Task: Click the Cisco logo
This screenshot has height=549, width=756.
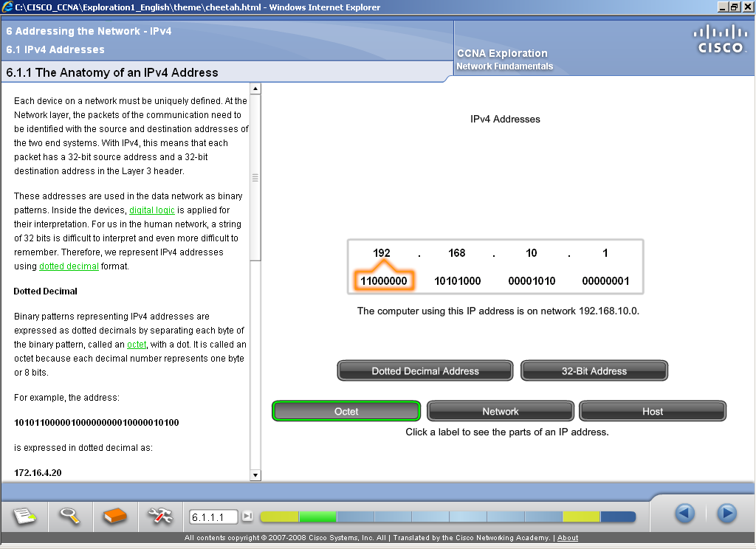Action: [x=721, y=39]
